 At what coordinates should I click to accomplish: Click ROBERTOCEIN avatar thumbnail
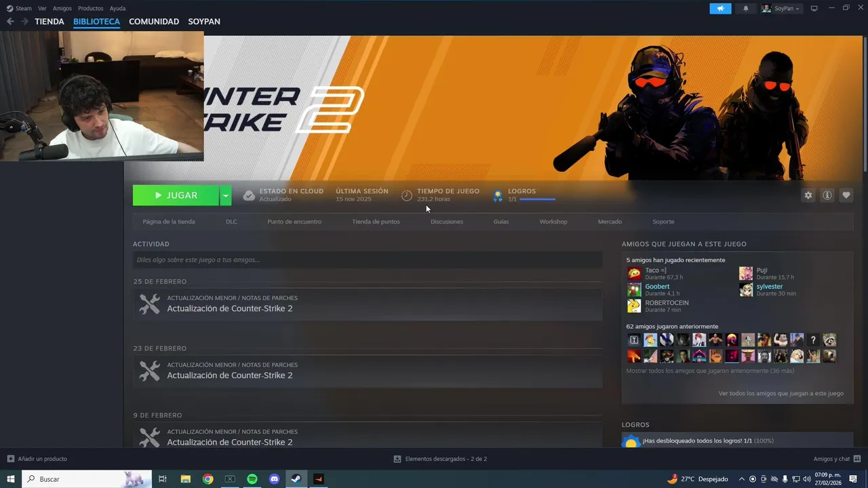tap(634, 306)
